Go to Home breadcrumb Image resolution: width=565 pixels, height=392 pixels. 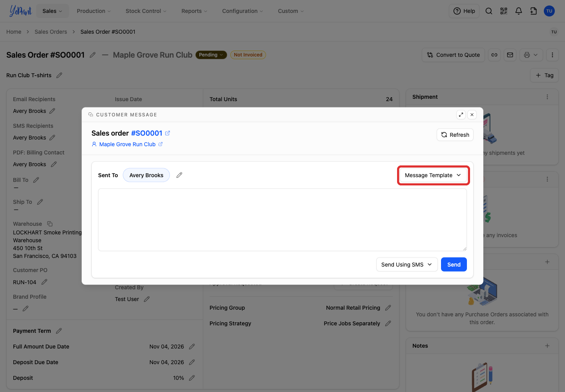click(14, 32)
